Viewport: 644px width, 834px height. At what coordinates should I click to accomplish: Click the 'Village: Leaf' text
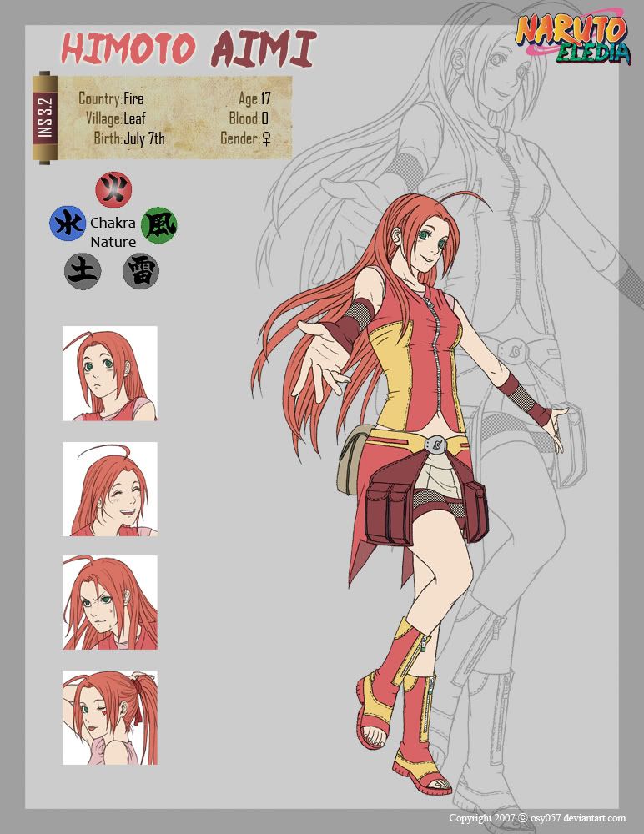(x=115, y=118)
